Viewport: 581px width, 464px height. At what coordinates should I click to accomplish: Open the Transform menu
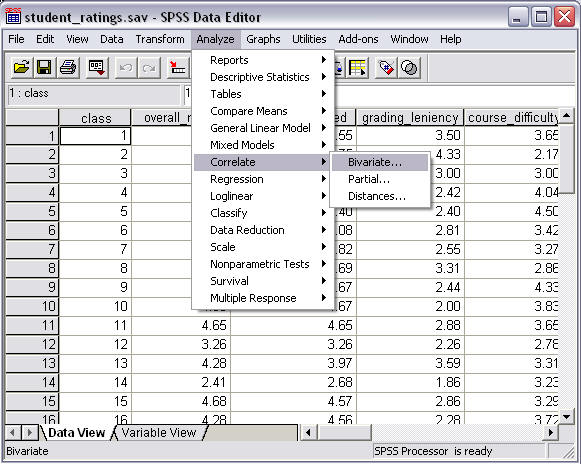tap(160, 39)
